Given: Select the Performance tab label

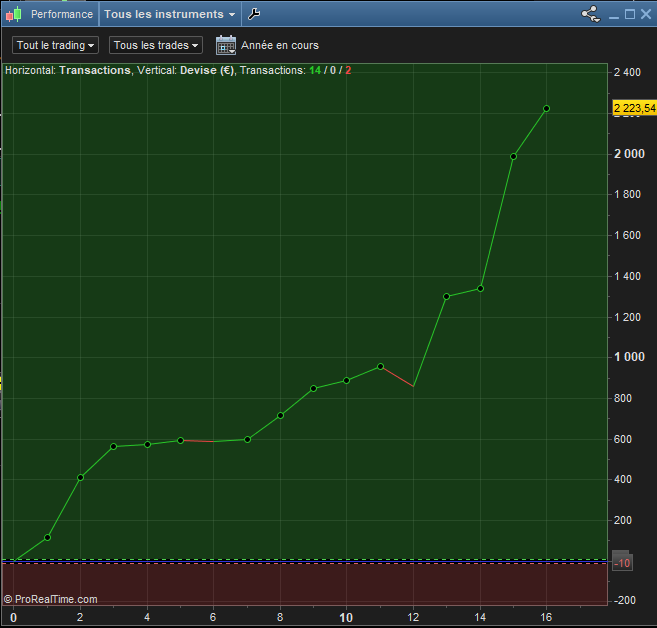Looking at the screenshot, I should [61, 15].
